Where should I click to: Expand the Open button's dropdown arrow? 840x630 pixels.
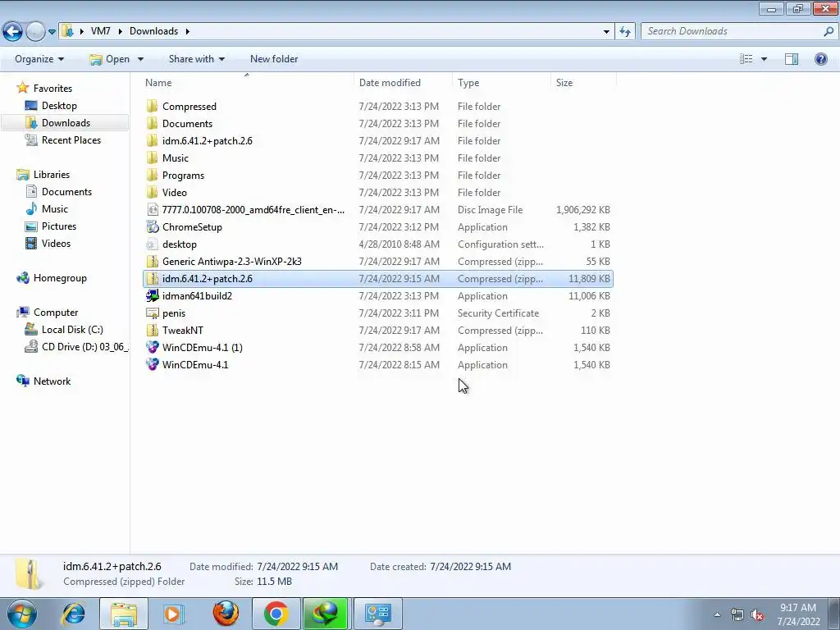click(140, 59)
